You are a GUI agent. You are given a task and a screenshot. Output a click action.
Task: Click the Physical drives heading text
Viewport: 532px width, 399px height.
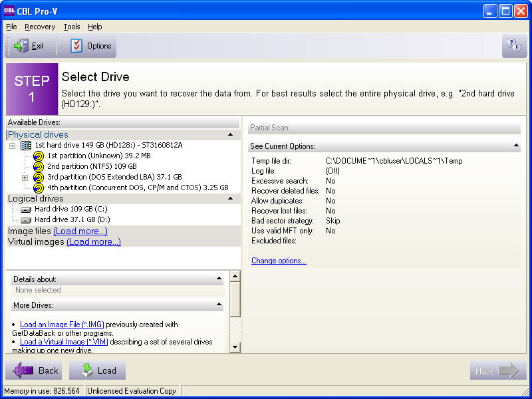point(38,135)
